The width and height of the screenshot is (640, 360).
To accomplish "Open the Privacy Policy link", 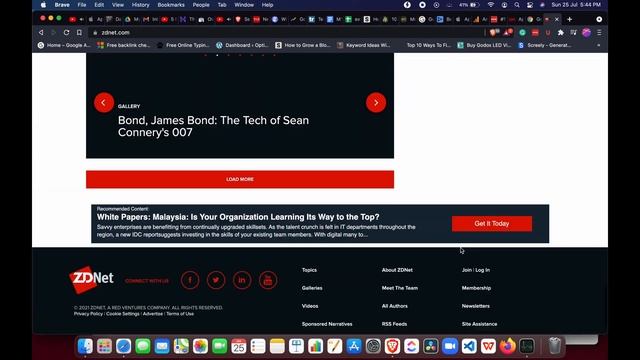I will [x=89, y=314].
